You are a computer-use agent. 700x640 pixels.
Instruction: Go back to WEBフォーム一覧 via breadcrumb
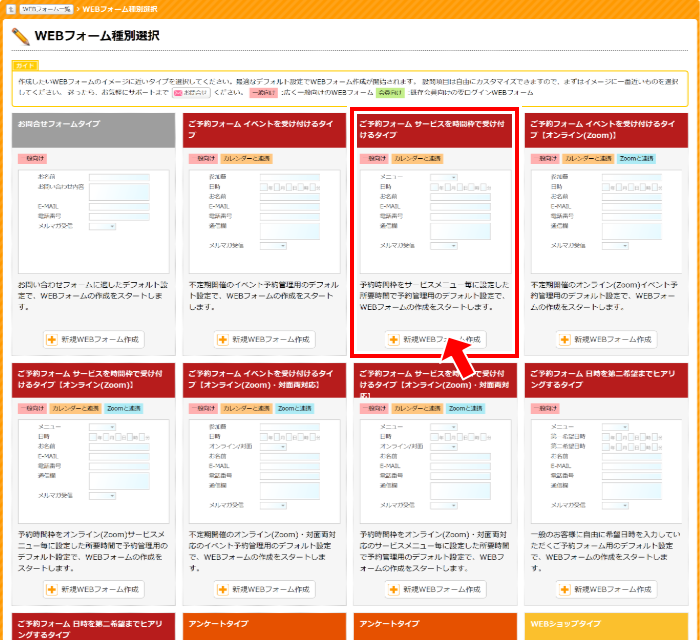coord(46,9)
